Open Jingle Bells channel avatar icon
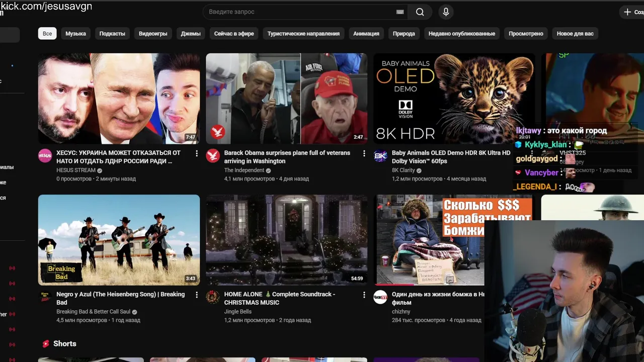 coord(213,297)
